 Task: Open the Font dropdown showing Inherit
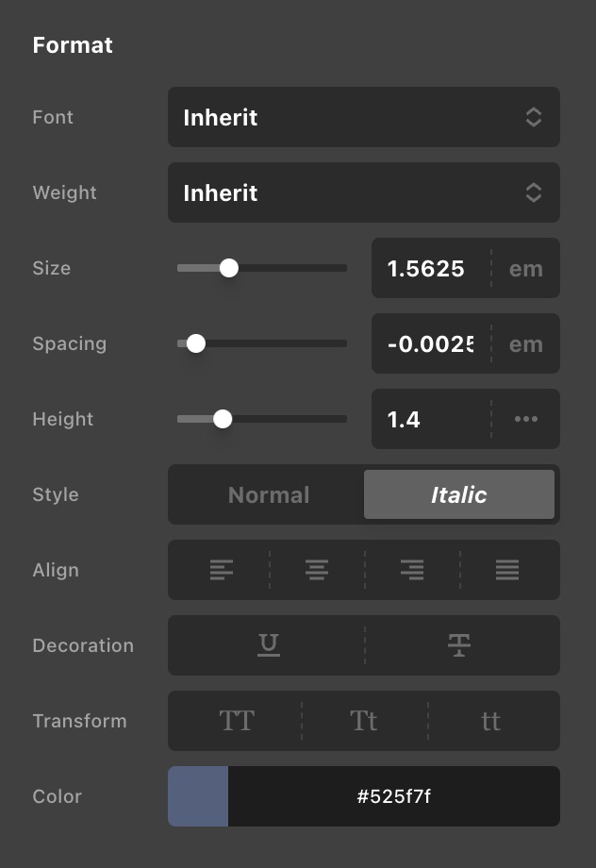[x=364, y=117]
